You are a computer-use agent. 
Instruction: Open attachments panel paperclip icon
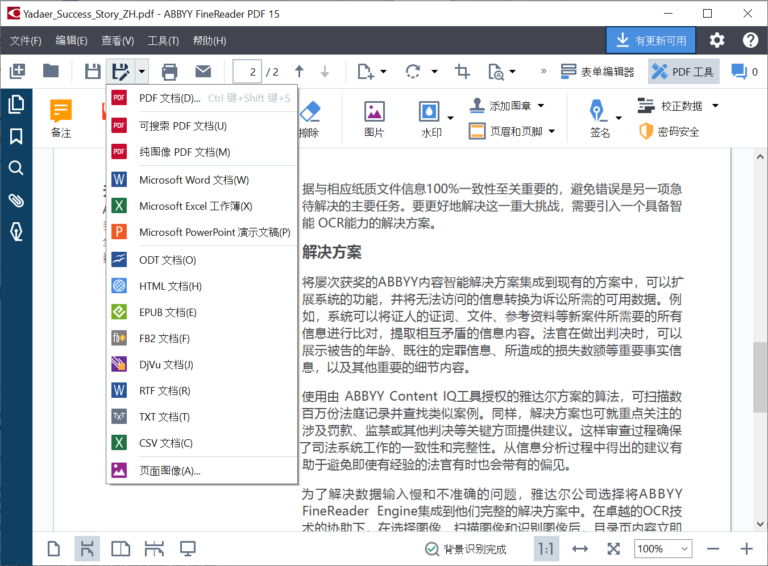pos(16,200)
